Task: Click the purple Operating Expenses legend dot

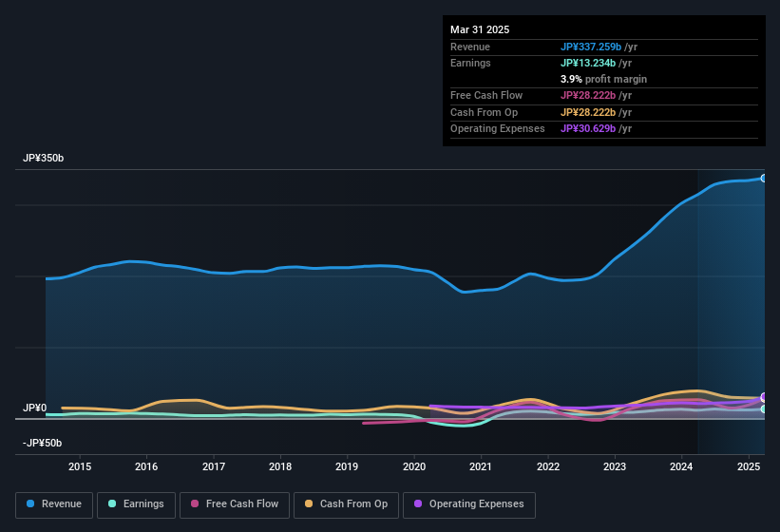Action: pyautogui.click(x=418, y=503)
